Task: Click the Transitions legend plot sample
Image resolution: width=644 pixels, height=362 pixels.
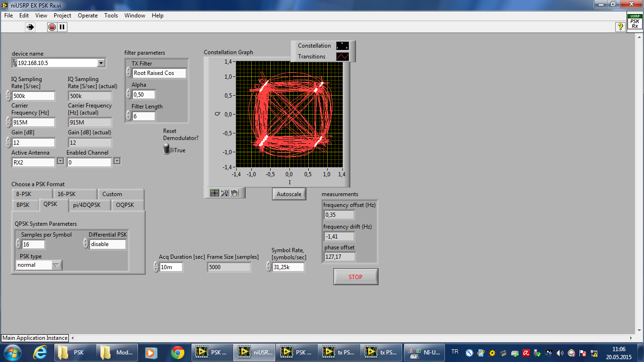Action: click(343, 57)
